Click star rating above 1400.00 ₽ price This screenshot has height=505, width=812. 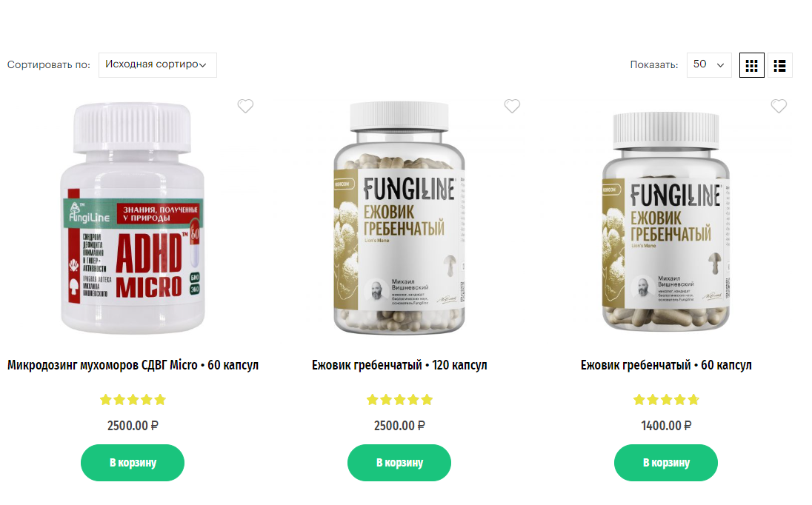coord(666,399)
